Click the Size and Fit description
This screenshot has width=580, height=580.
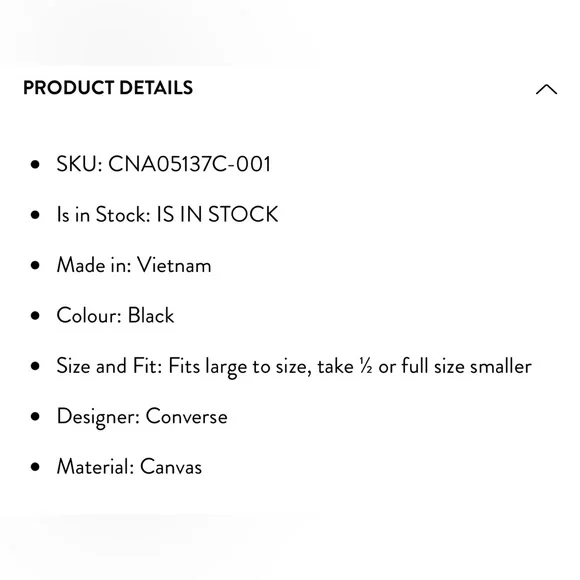point(294,367)
